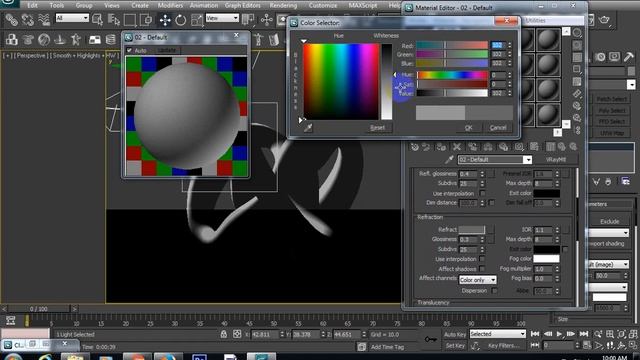Click the VRayMtl material type button
This screenshot has width=640, height=360.
[x=556, y=160]
